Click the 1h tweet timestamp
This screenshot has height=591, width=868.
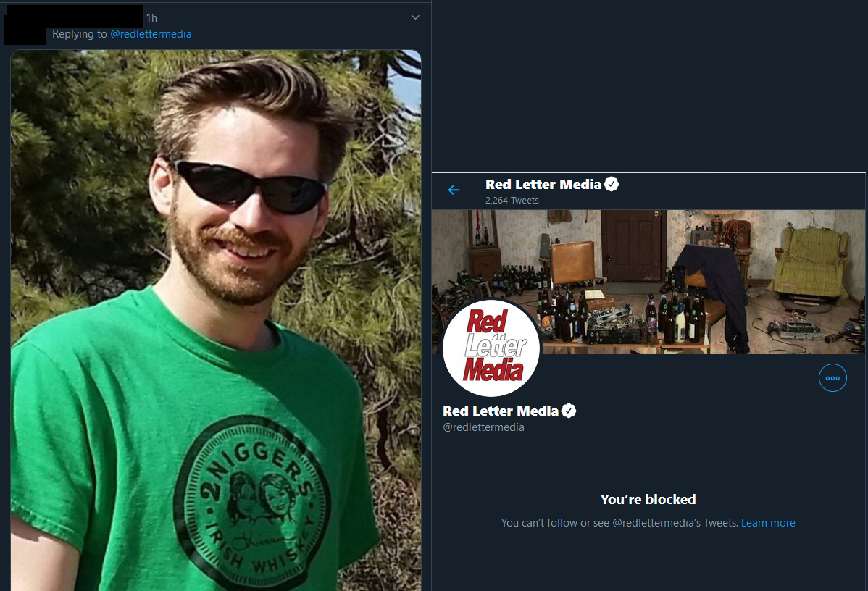[151, 18]
